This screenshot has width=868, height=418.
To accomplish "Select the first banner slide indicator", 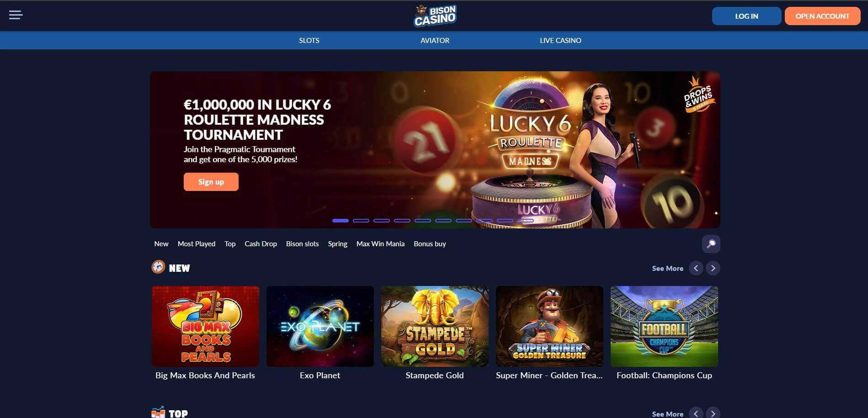I will pyautogui.click(x=341, y=221).
